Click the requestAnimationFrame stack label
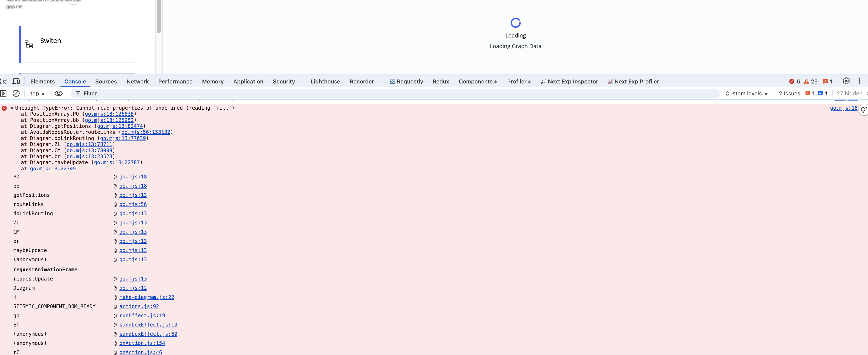868x355 pixels. [x=45, y=269]
